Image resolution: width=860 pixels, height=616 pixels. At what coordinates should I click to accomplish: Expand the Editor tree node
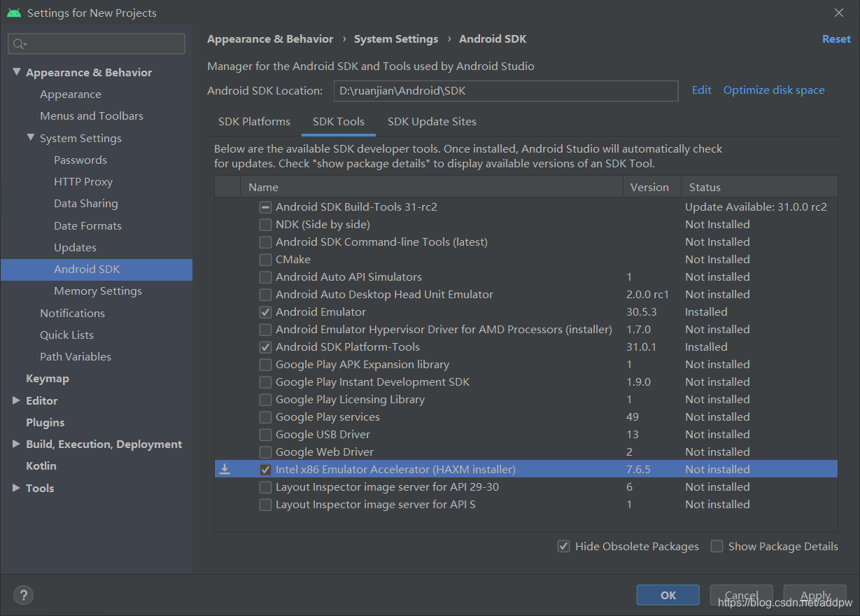(x=16, y=400)
